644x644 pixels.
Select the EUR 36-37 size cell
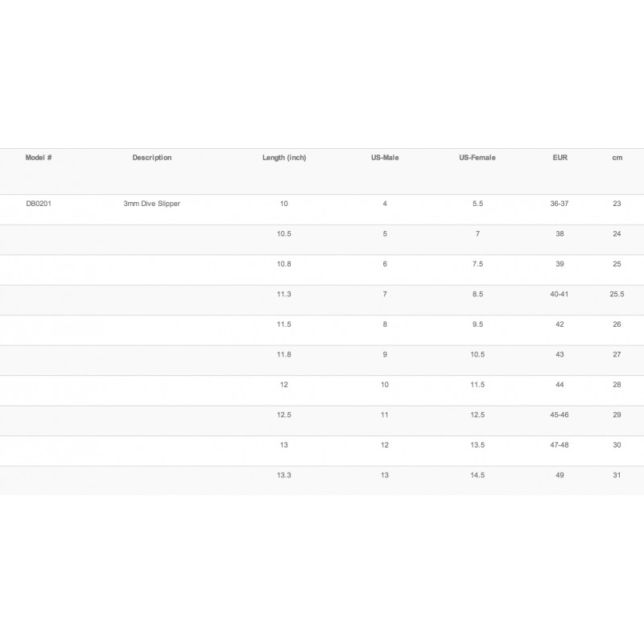(x=559, y=204)
